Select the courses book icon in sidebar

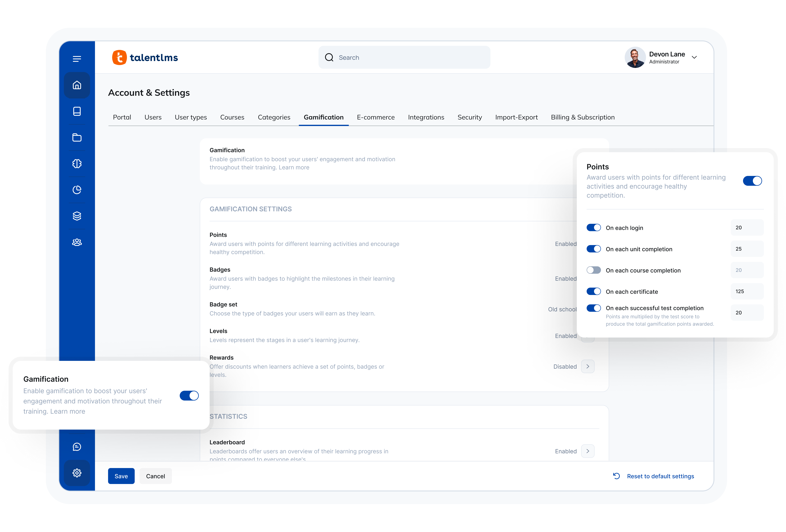click(77, 111)
